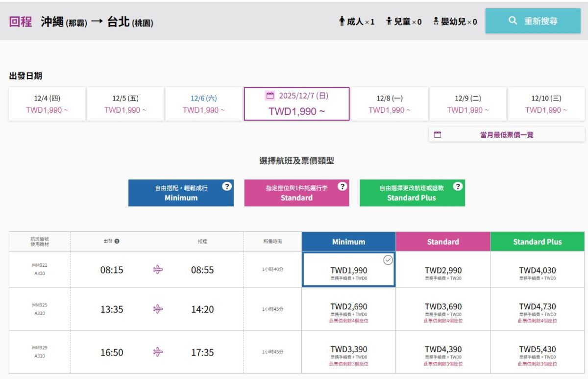The width and height of the screenshot is (588, 379).
Task: Click the Minimum column header in the fare table
Action: coord(349,242)
